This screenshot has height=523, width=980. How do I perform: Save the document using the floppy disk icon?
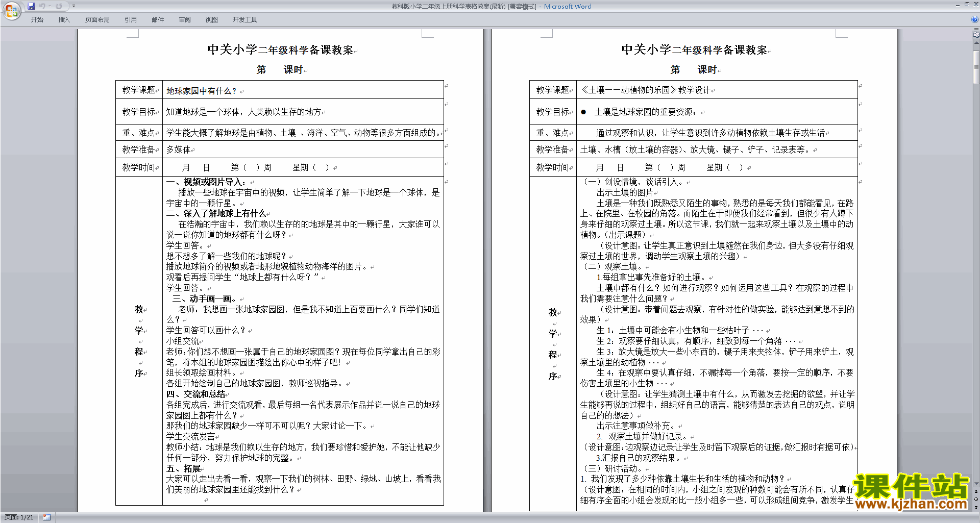tap(31, 6)
